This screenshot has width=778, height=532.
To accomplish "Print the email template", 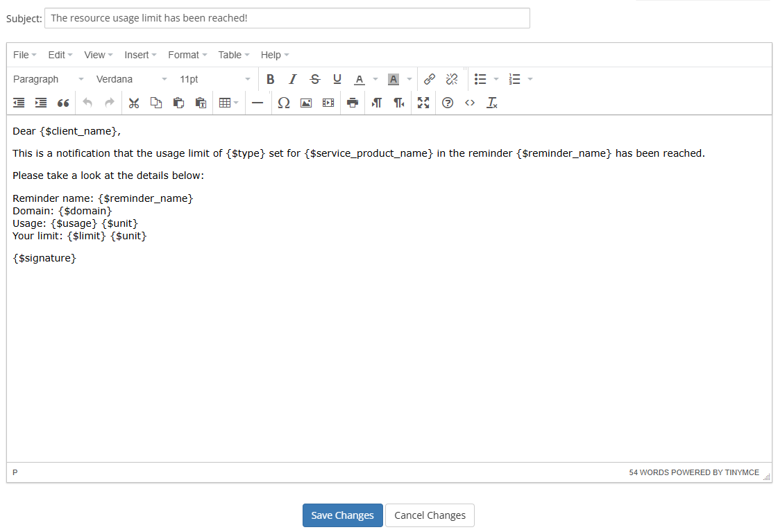I will click(353, 103).
